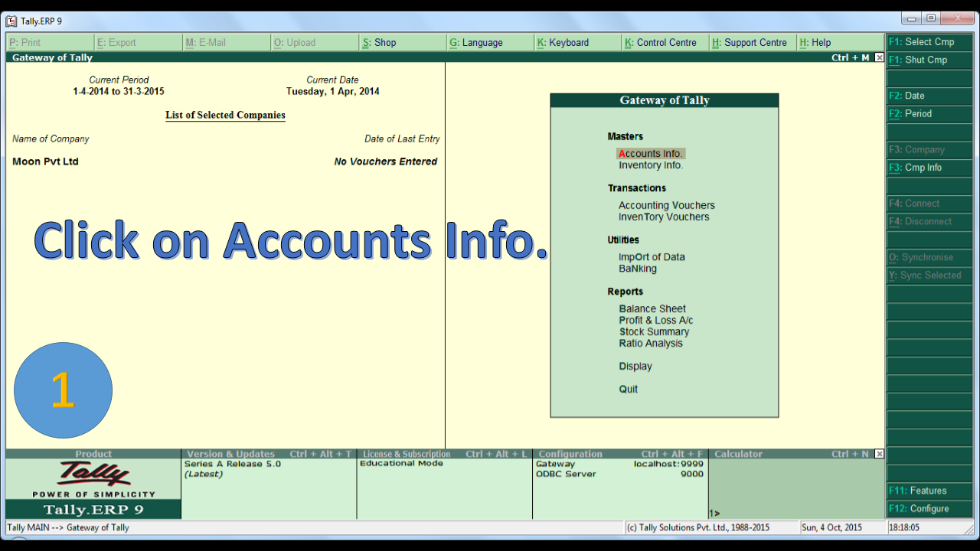This screenshot has height=551, width=980.
Task: Select company Moon Pvt Ltd
Action: 45,161
